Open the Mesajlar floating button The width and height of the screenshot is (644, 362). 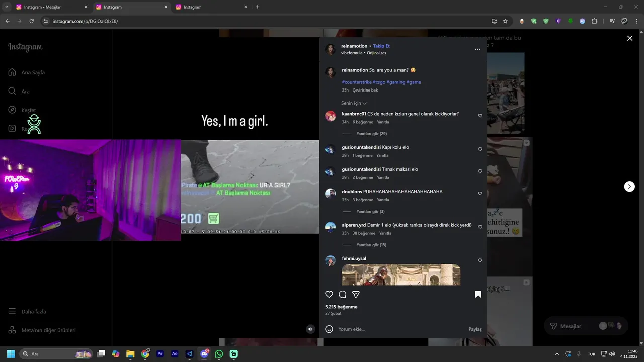[x=587, y=326]
